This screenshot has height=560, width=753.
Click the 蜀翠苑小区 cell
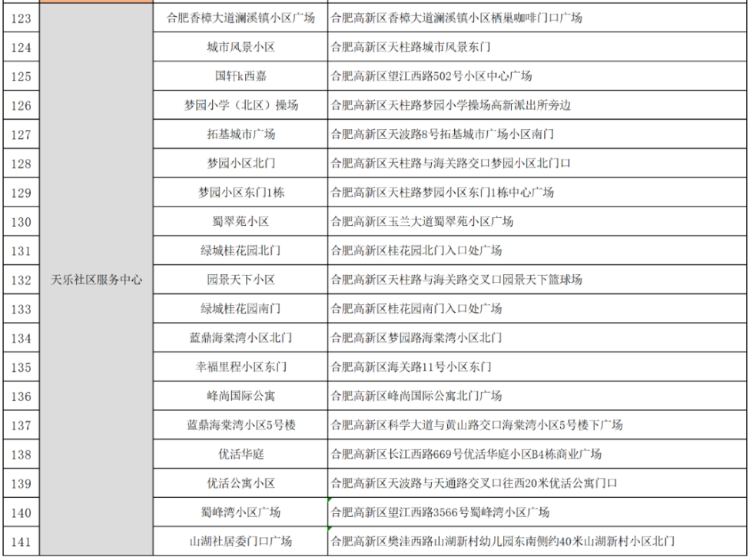tap(240, 221)
